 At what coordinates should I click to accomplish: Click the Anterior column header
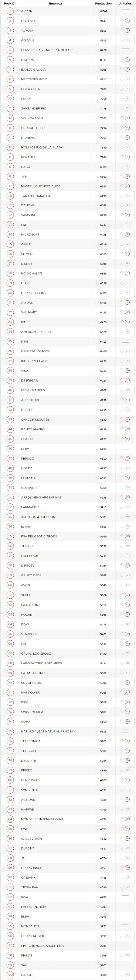tap(125, 3)
